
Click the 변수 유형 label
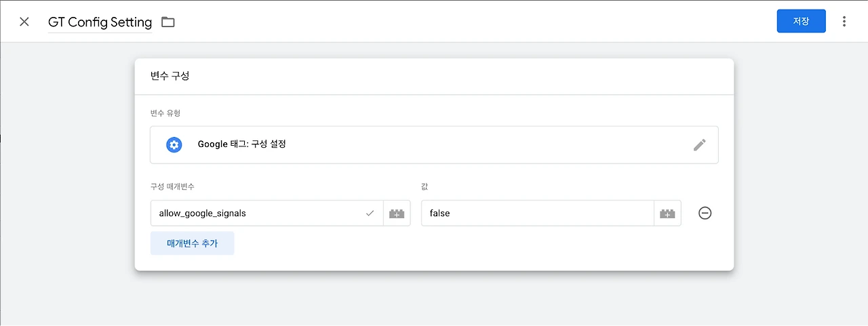(165, 113)
